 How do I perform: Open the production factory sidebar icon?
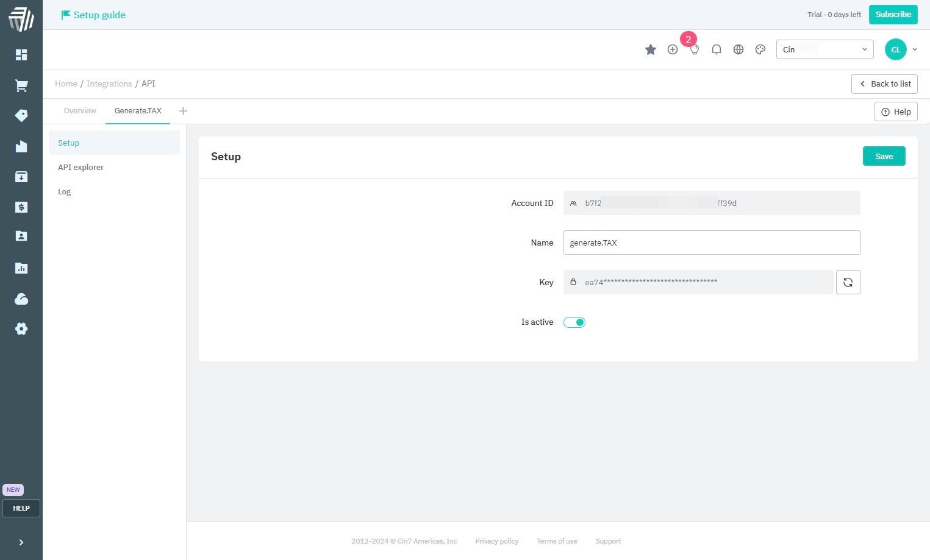(21, 146)
